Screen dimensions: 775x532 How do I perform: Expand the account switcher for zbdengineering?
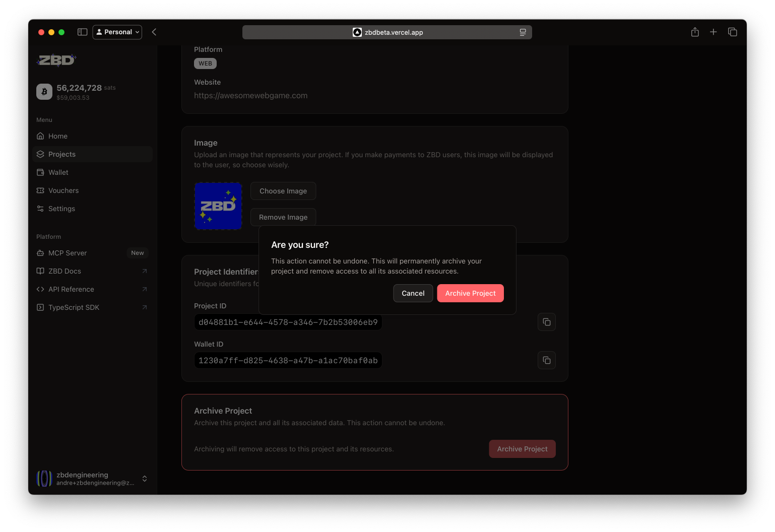point(144,479)
